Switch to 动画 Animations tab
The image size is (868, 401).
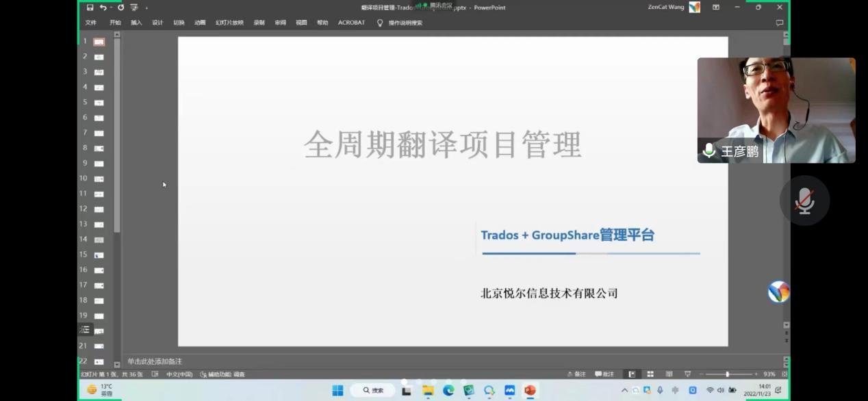pos(200,23)
